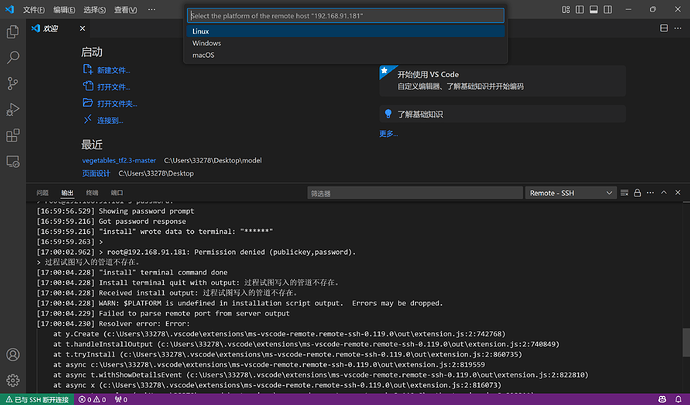Image resolution: width=690 pixels, height=405 pixels.
Task: Expand the overflow menu ellipsis in menu bar
Action: tap(151, 10)
